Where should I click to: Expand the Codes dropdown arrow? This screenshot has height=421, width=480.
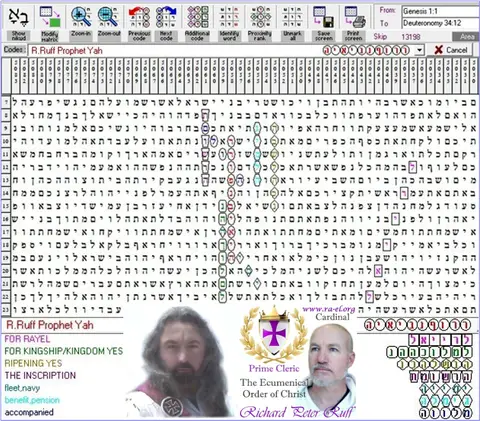pos(419,50)
